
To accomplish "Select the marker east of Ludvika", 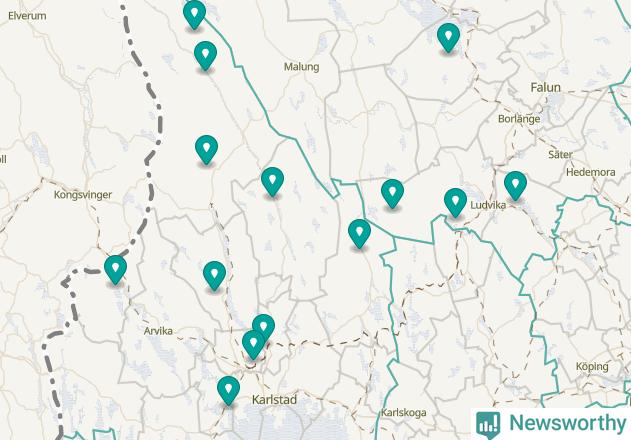I will 516,185.
